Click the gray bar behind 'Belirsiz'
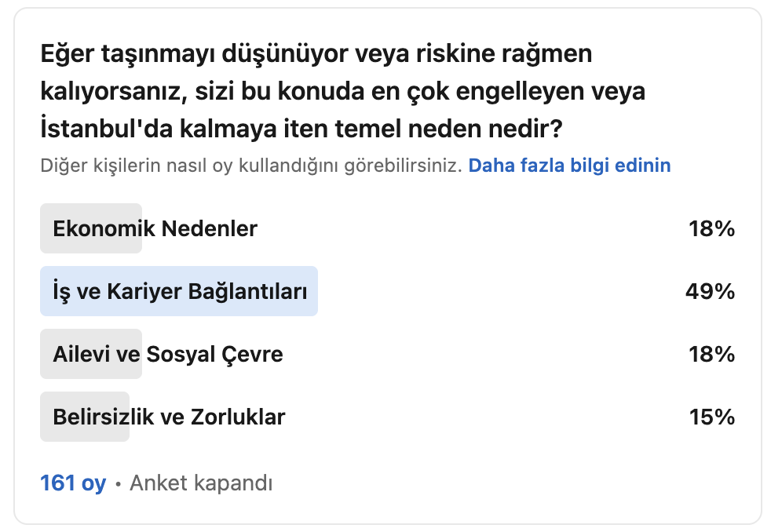771x532 pixels. click(x=85, y=417)
